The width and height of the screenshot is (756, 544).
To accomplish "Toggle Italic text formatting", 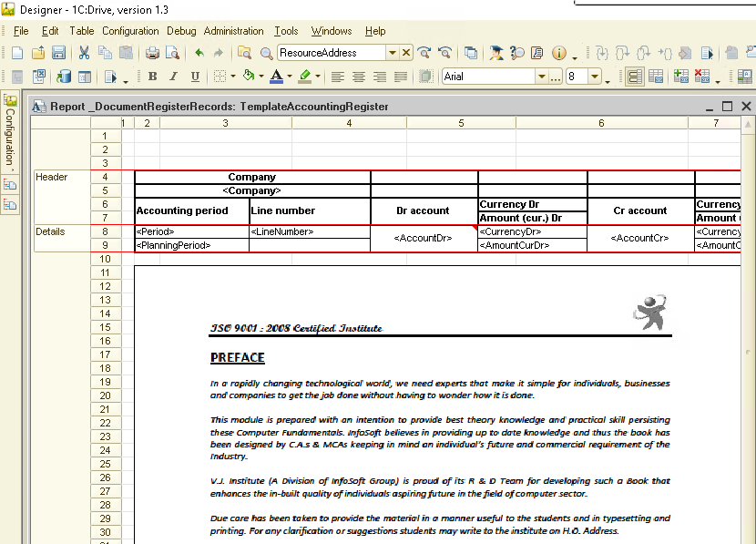I will [x=174, y=77].
